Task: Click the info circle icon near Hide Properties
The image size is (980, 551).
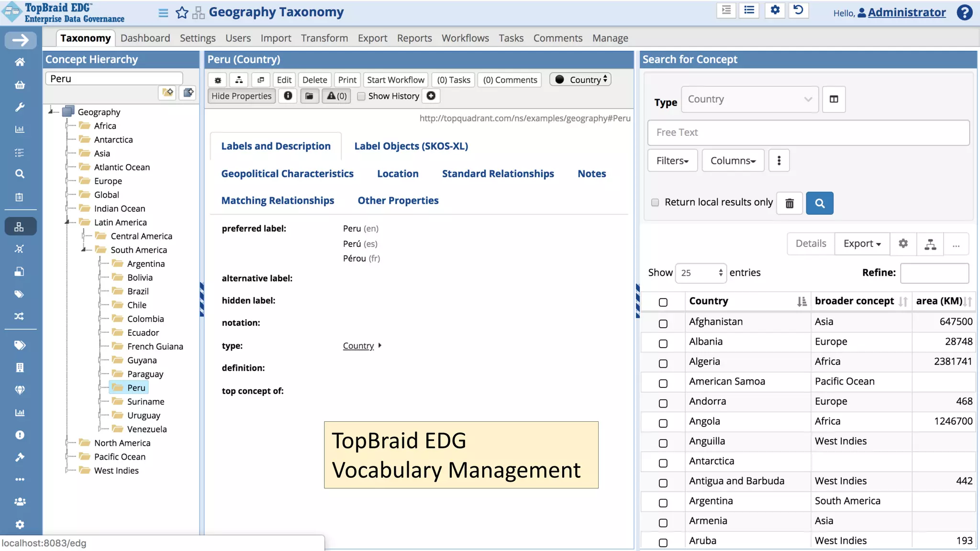Action: [x=288, y=96]
